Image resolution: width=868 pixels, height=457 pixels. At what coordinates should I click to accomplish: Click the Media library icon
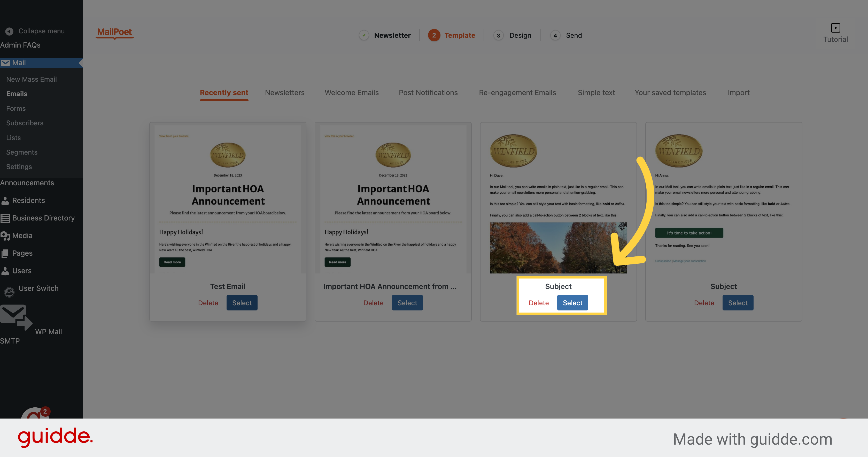point(5,236)
